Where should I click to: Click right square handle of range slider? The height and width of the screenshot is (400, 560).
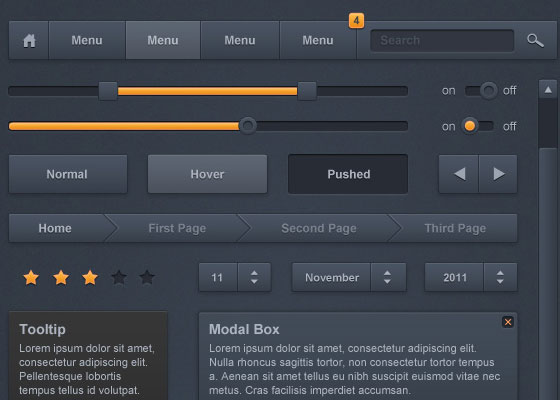(x=307, y=91)
